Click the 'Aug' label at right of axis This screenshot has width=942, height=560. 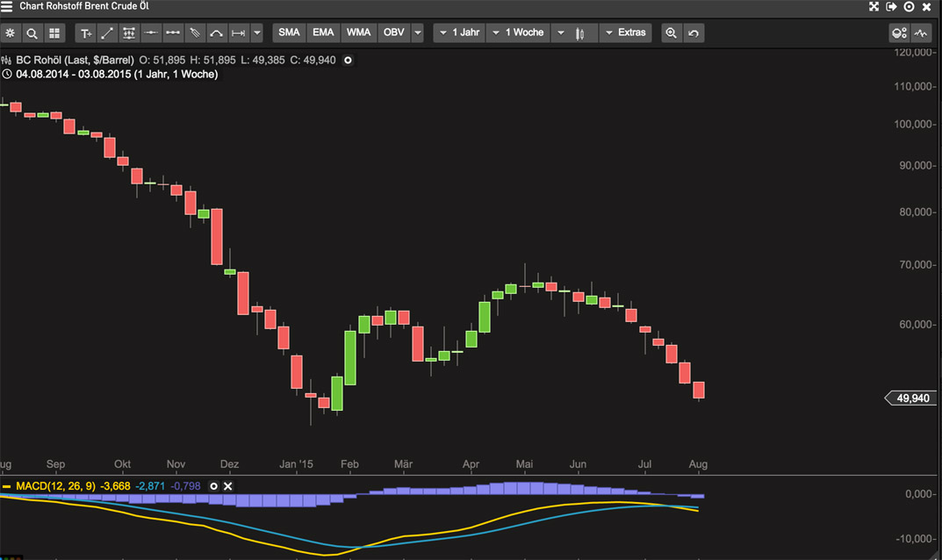click(x=698, y=464)
